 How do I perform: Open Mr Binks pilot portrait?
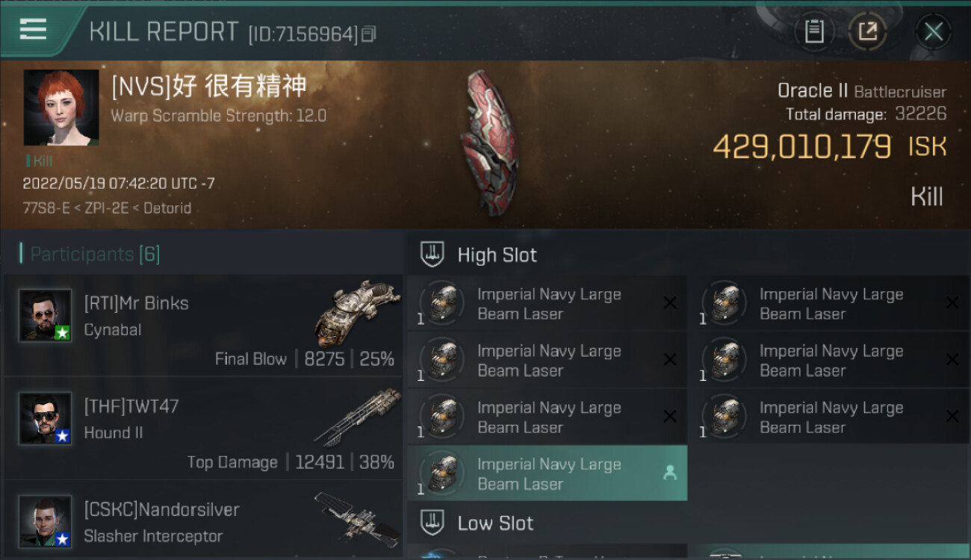click(x=46, y=315)
